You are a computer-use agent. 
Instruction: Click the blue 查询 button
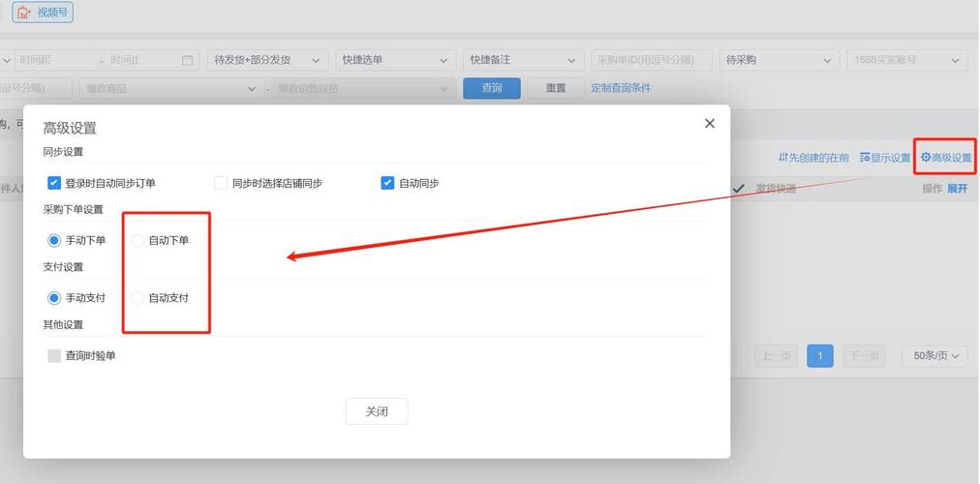(492, 88)
